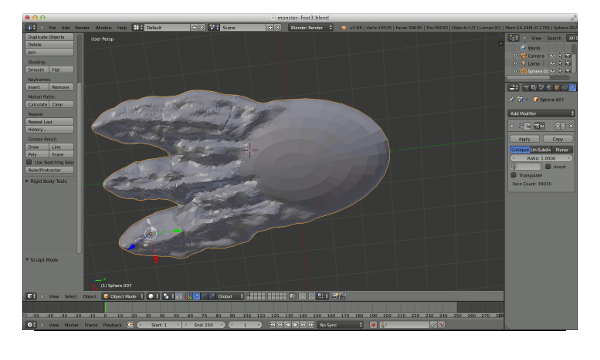Open the viewport shading sphere dropdown

click(x=153, y=296)
